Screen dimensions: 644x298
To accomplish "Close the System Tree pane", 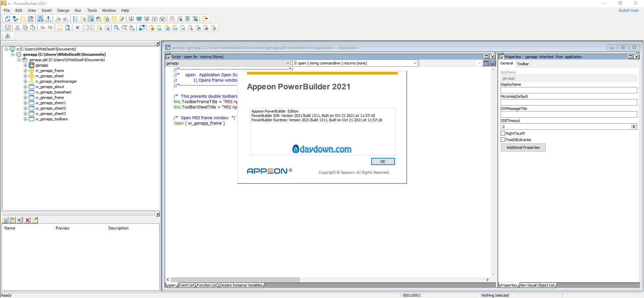I will click(x=158, y=43).
